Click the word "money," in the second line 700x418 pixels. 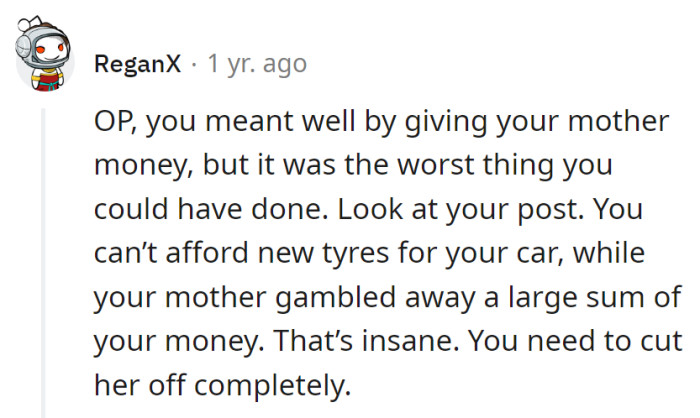coord(141,165)
